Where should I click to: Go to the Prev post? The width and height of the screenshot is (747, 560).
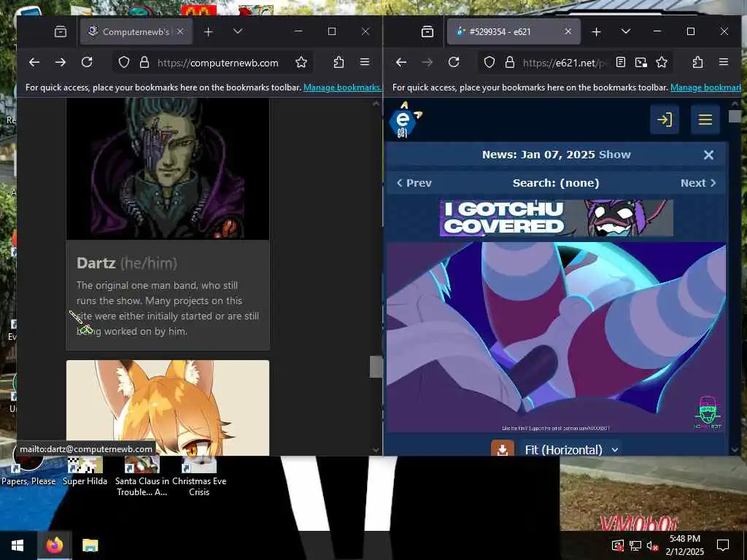pyautogui.click(x=414, y=183)
